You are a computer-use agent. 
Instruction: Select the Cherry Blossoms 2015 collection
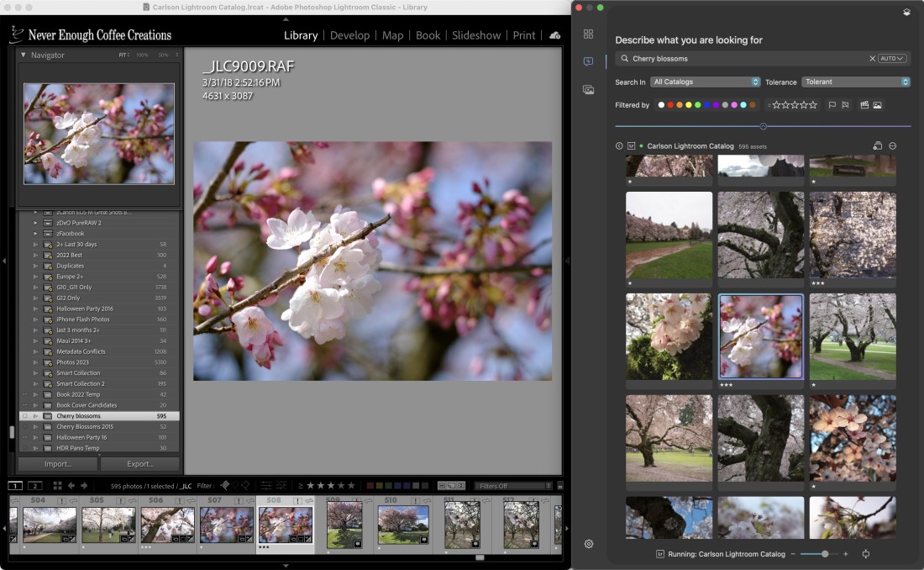click(x=85, y=427)
